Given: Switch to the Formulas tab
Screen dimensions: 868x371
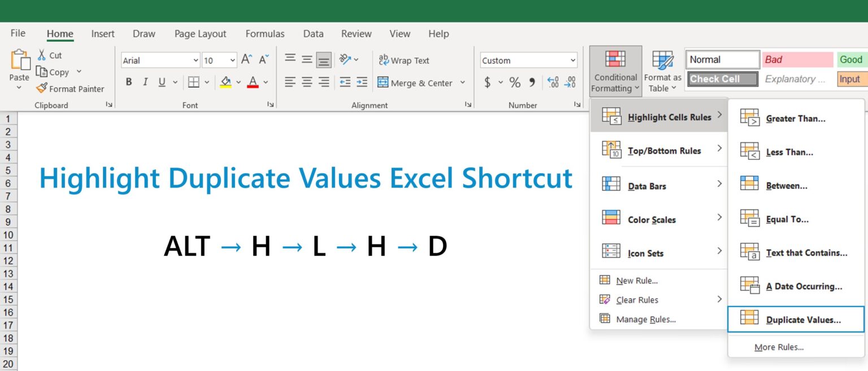Looking at the screenshot, I should click(264, 34).
